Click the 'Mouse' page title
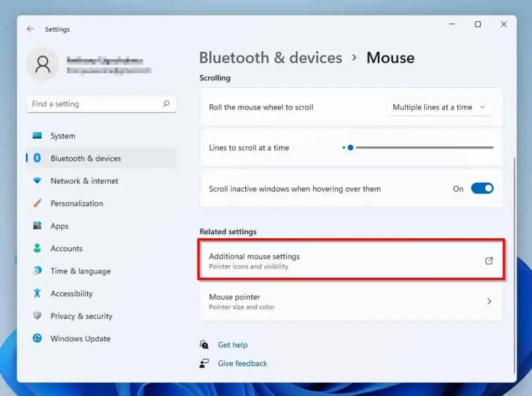532x396 pixels. (391, 58)
